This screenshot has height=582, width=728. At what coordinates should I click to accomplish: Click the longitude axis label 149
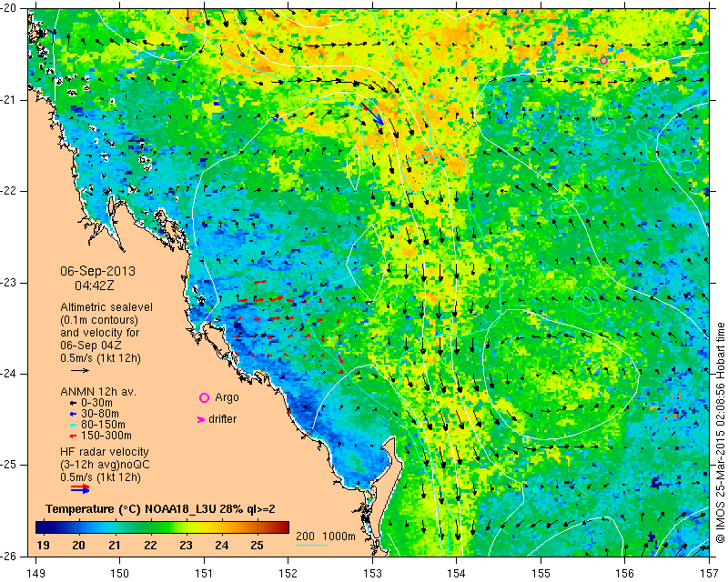(x=35, y=574)
